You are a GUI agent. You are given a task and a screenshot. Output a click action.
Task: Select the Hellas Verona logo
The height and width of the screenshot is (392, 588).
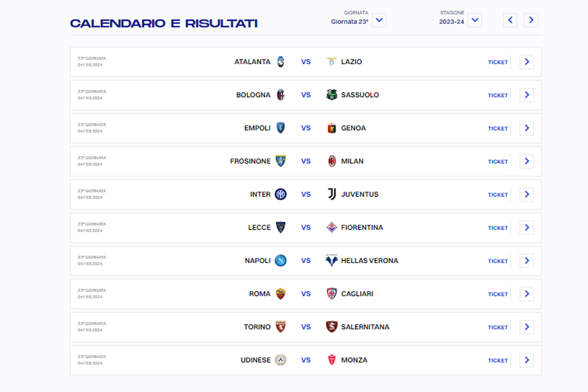pyautogui.click(x=332, y=261)
